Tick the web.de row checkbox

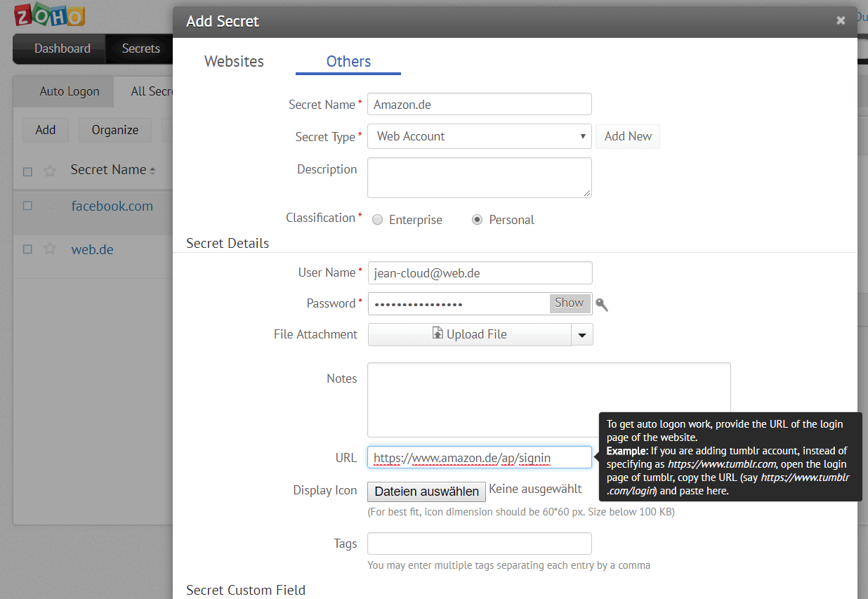tap(27, 249)
